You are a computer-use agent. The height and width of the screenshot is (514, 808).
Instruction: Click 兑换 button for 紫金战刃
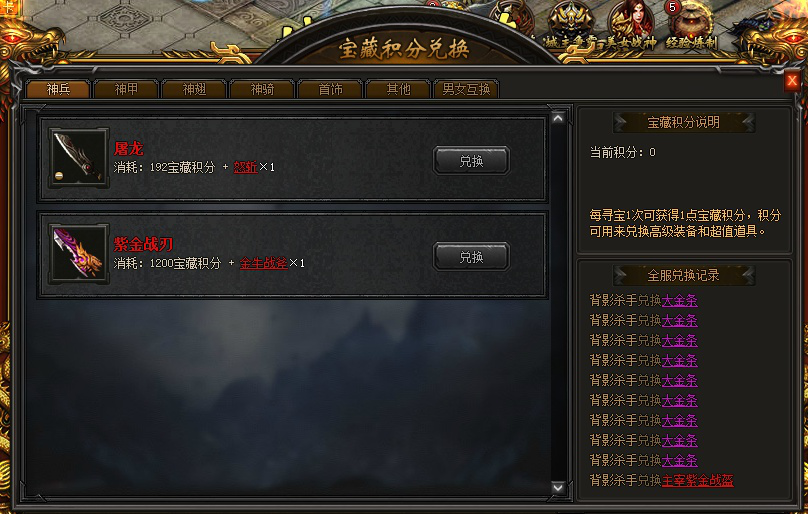[x=472, y=257]
